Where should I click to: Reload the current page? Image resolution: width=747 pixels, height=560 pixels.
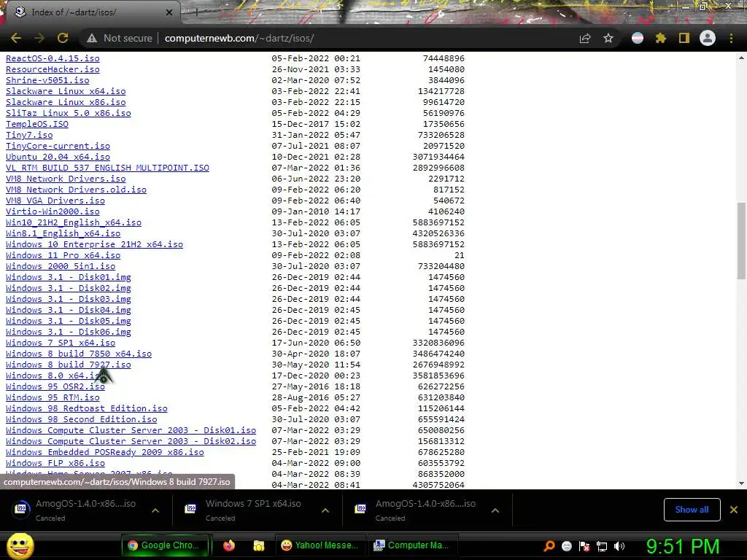click(63, 38)
